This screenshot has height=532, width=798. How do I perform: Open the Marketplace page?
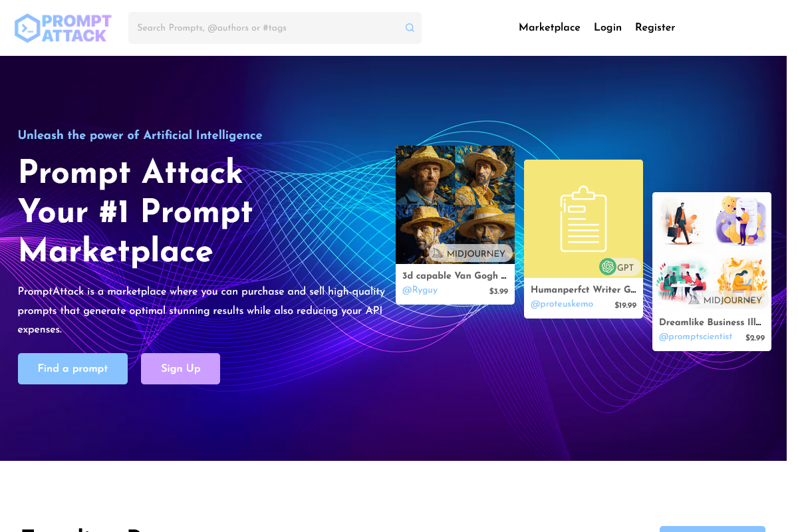(549, 27)
